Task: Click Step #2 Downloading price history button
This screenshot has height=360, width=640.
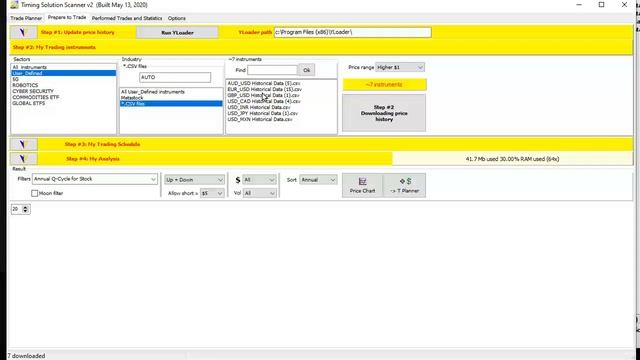Action: coord(384,113)
